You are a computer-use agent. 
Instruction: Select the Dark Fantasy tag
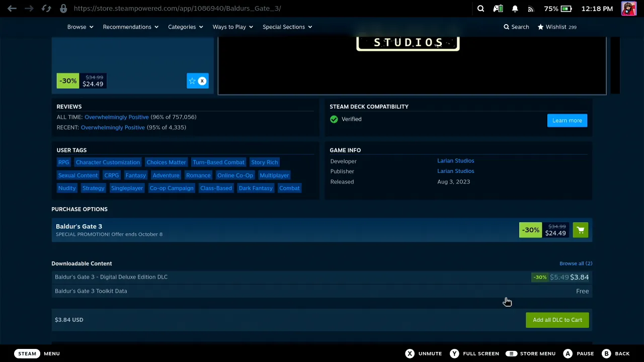click(x=256, y=188)
